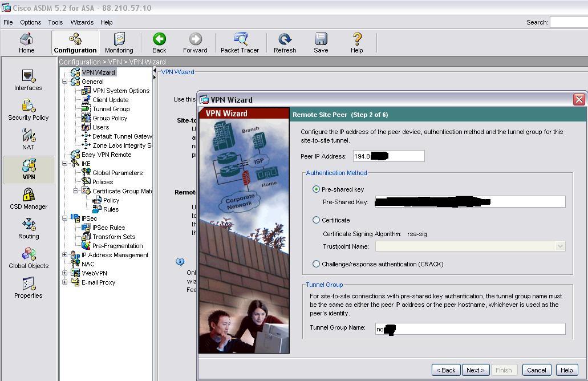The width and height of the screenshot is (588, 381).
Task: Open Properties section in sidebar
Action: 29,287
